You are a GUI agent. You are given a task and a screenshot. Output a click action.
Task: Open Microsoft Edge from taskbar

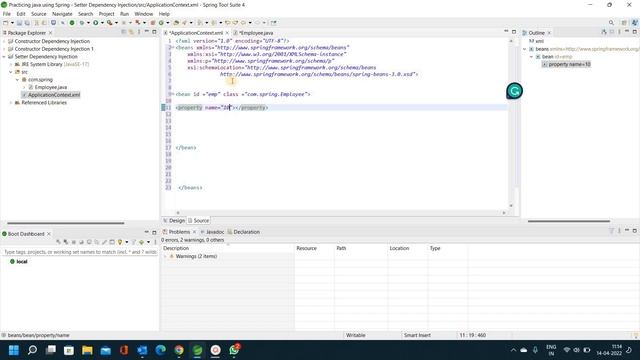160,350
